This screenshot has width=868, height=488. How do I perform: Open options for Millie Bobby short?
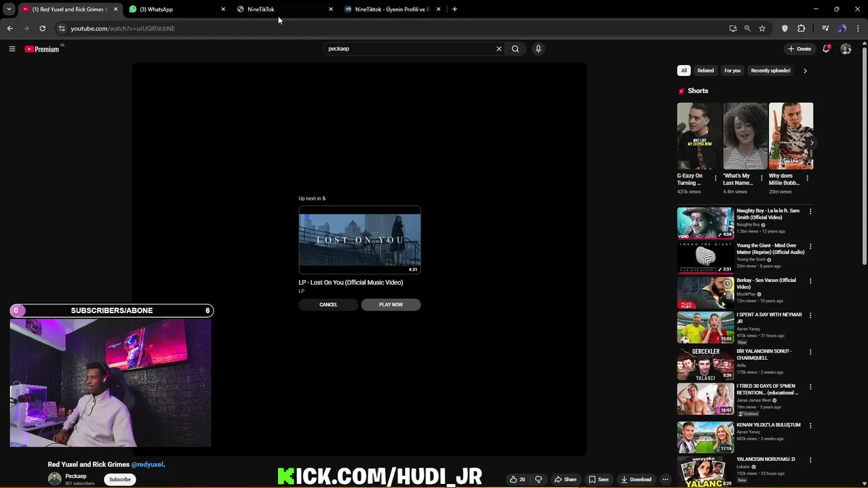point(807,178)
